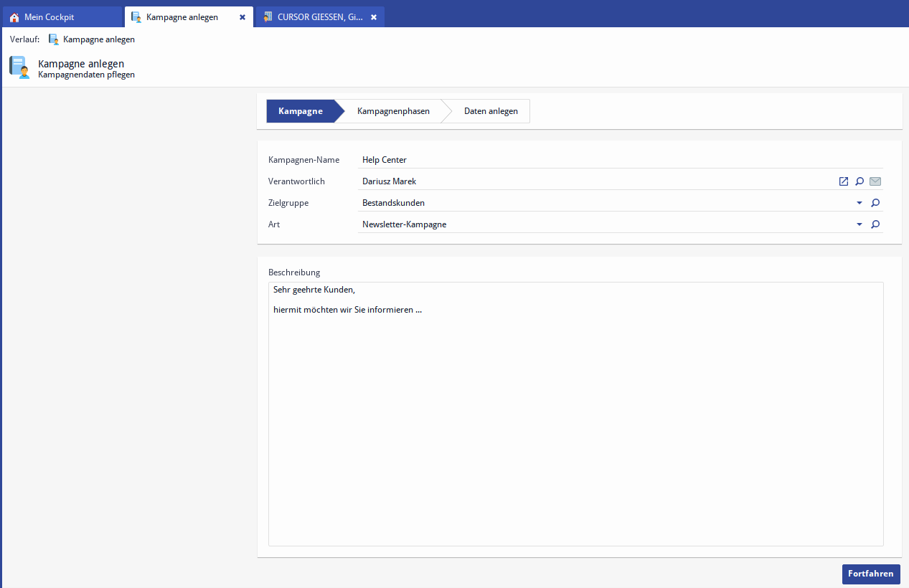Click the search magnifier in the Art row
The image size is (909, 588).
875,224
